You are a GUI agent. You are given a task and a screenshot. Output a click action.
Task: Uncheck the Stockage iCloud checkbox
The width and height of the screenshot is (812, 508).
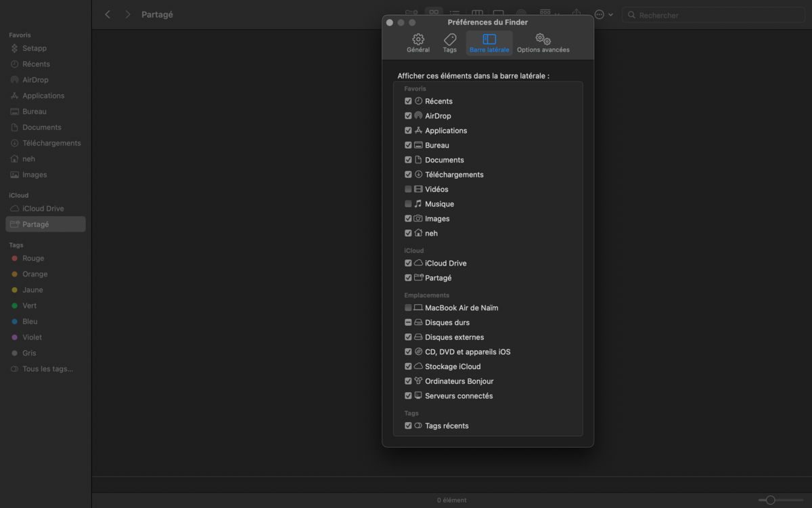[x=408, y=366]
